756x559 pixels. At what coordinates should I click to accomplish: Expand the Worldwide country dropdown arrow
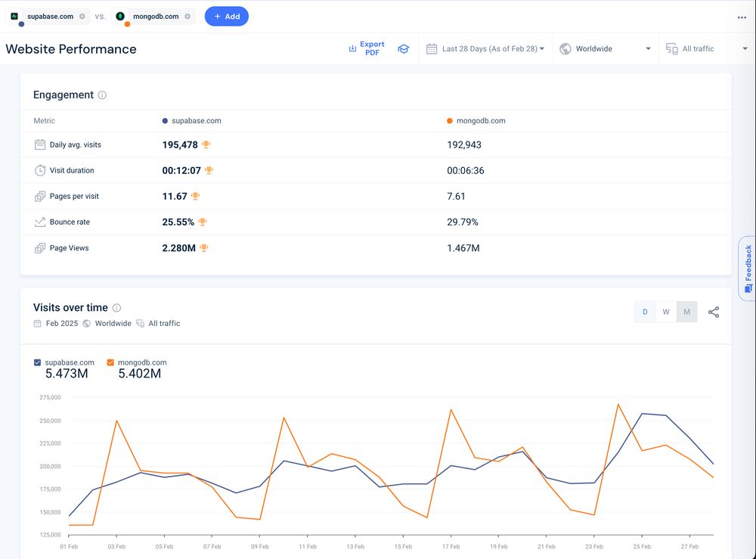pyautogui.click(x=648, y=48)
